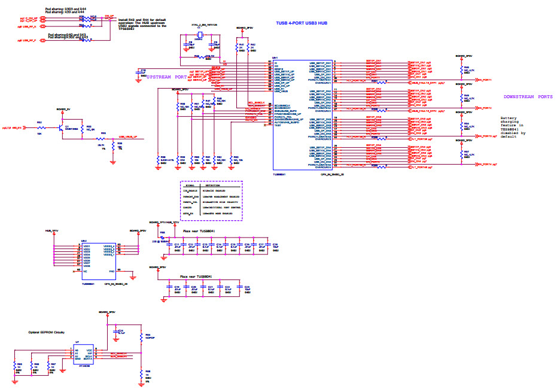Select the USB_VBUS_UP net label
Image resolution: width=557 pixels, height=392 pixels.
128,136
